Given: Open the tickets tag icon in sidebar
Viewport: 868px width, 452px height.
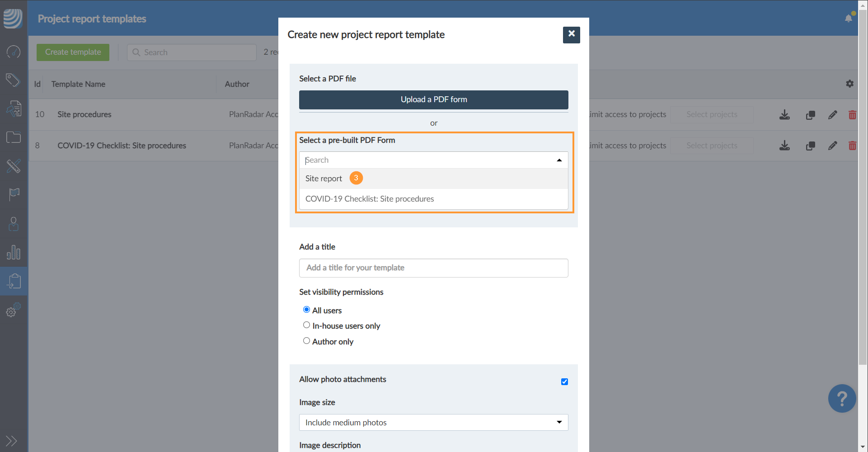Looking at the screenshot, I should (x=14, y=80).
